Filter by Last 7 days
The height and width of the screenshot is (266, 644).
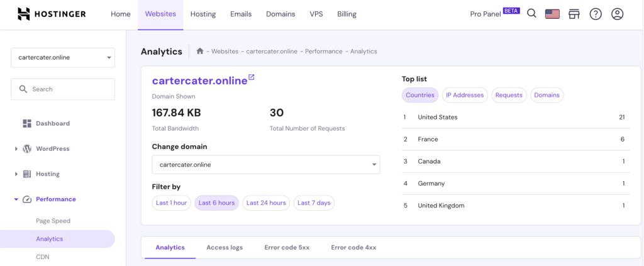[x=313, y=202]
